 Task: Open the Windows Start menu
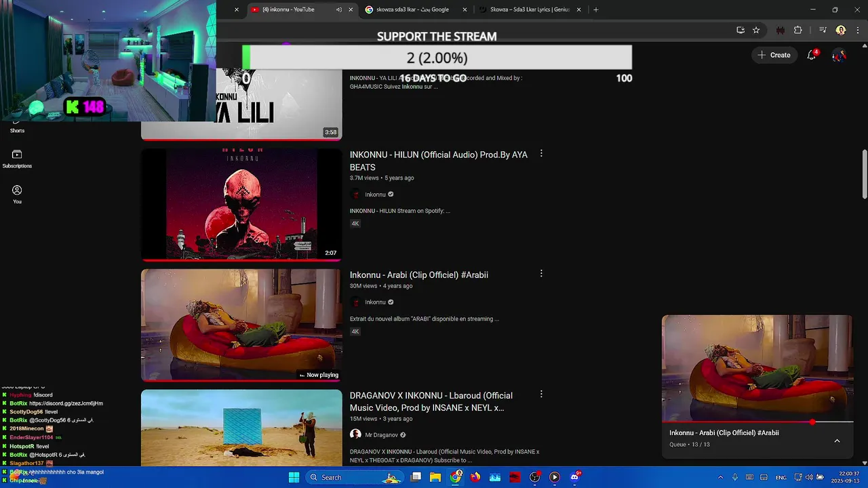tap(294, 477)
